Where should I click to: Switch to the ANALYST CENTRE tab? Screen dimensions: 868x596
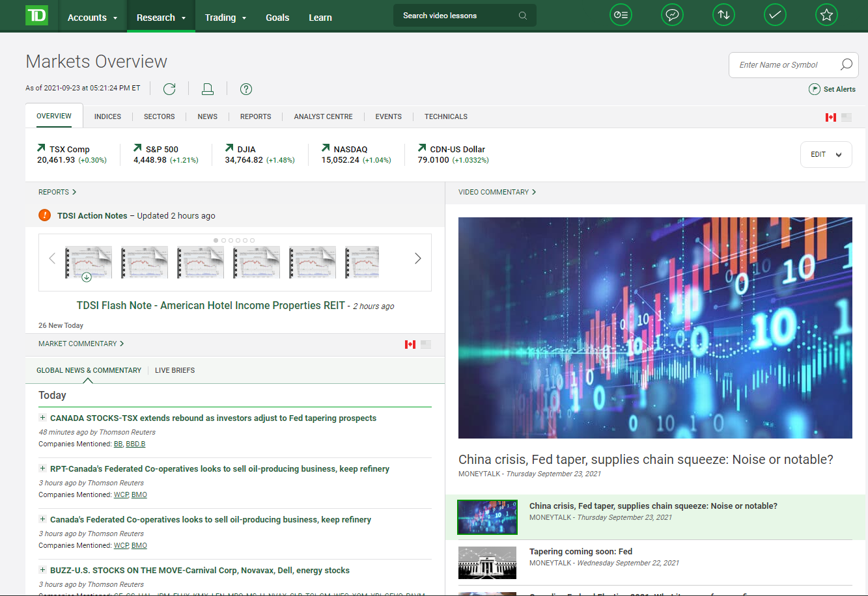tap(323, 116)
